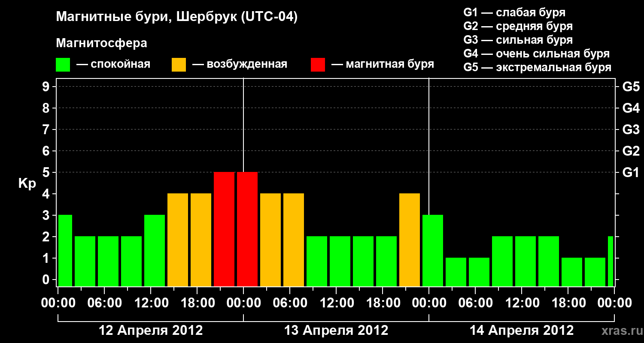Click the 13 Апреля 2012 date label
The width and height of the screenshot is (644, 343).
coord(336,330)
